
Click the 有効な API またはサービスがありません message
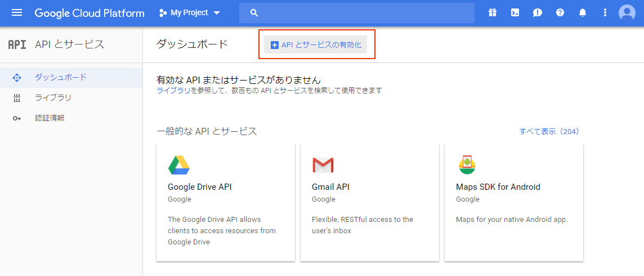239,79
